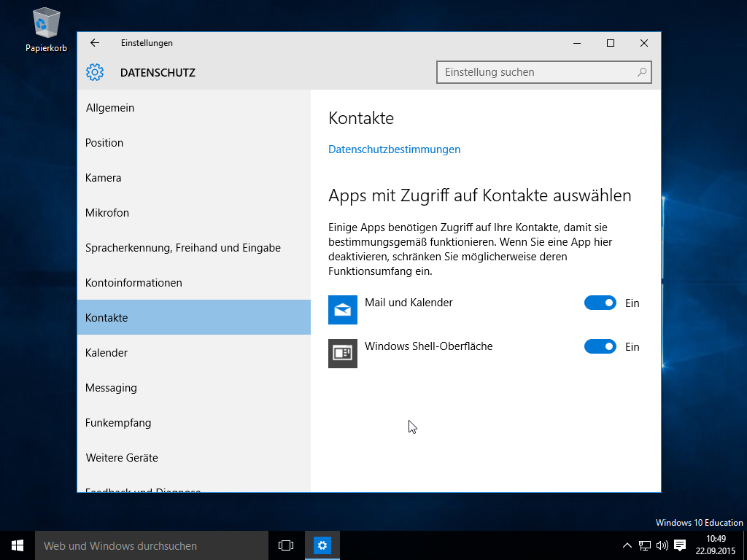
Task: Click the Settings taskbar icon
Action: pyautogui.click(x=322, y=545)
